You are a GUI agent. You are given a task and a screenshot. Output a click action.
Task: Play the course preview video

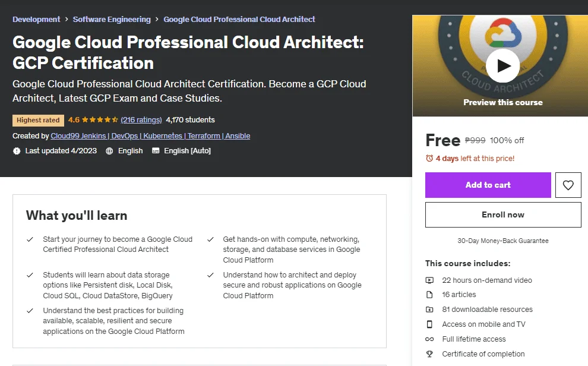[x=502, y=66]
